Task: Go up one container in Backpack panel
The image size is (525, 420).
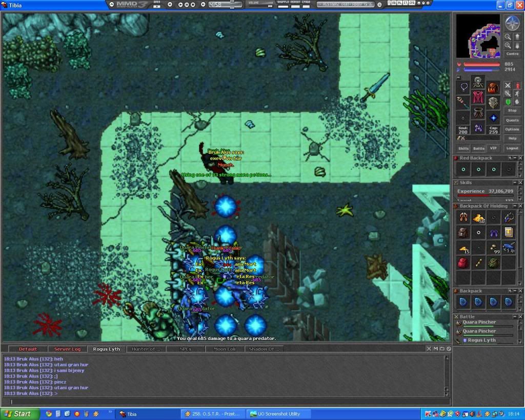Action: 510,291
